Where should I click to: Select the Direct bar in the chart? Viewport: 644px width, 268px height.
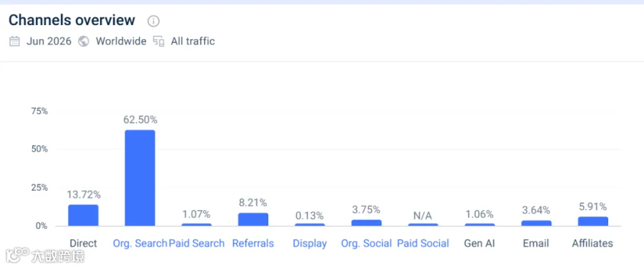[84, 215]
